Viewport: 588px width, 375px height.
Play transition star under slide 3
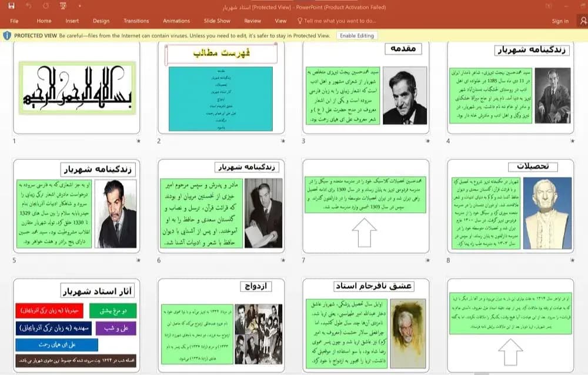point(427,141)
